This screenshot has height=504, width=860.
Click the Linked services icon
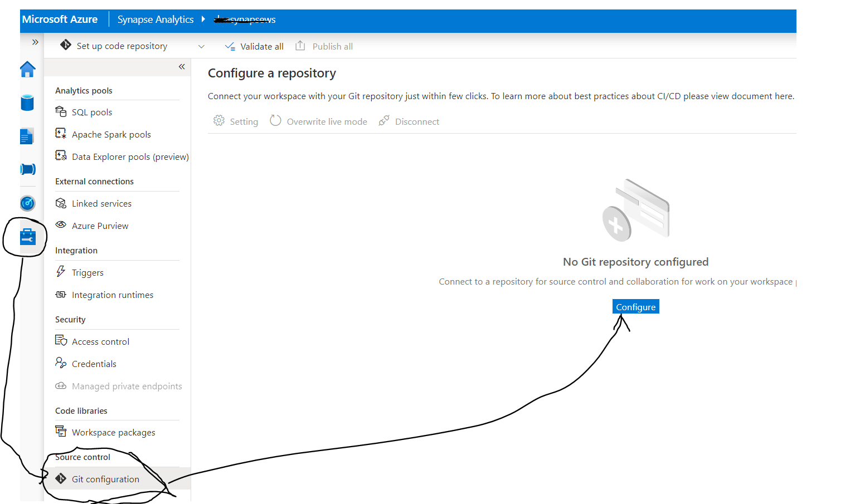coord(61,203)
